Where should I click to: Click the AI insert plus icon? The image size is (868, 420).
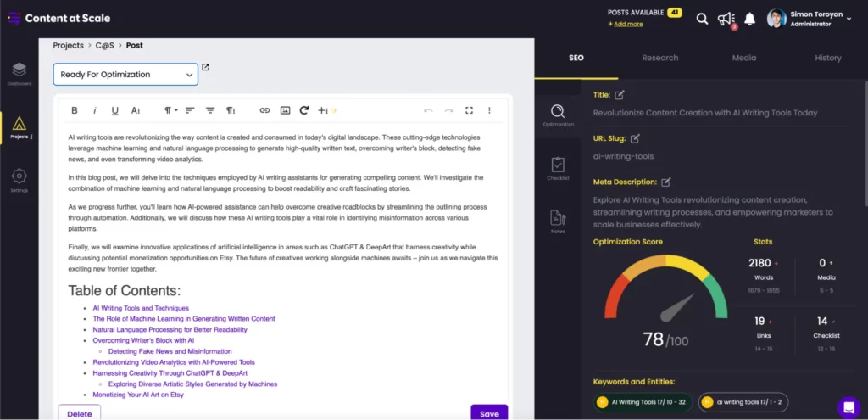327,110
